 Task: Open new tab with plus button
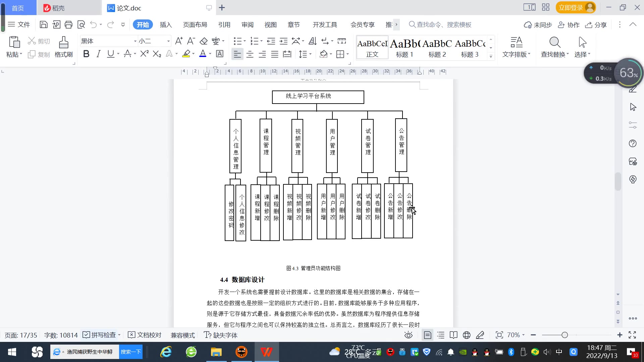point(222,7)
